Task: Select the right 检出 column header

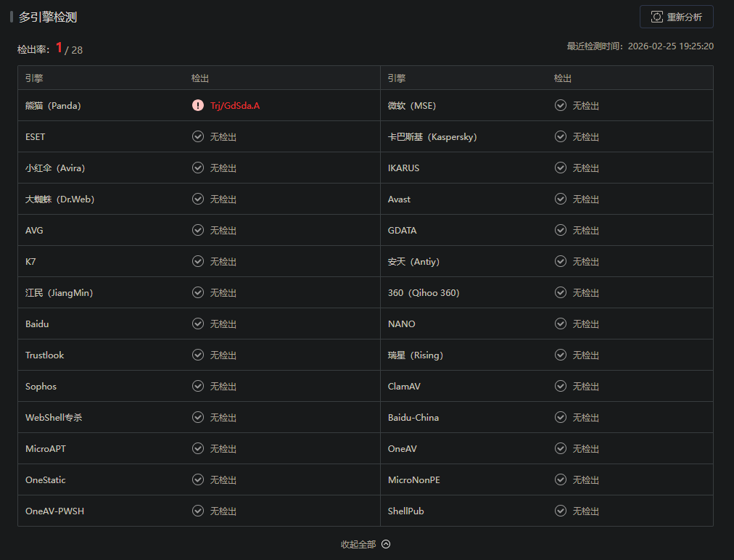Action: point(562,78)
